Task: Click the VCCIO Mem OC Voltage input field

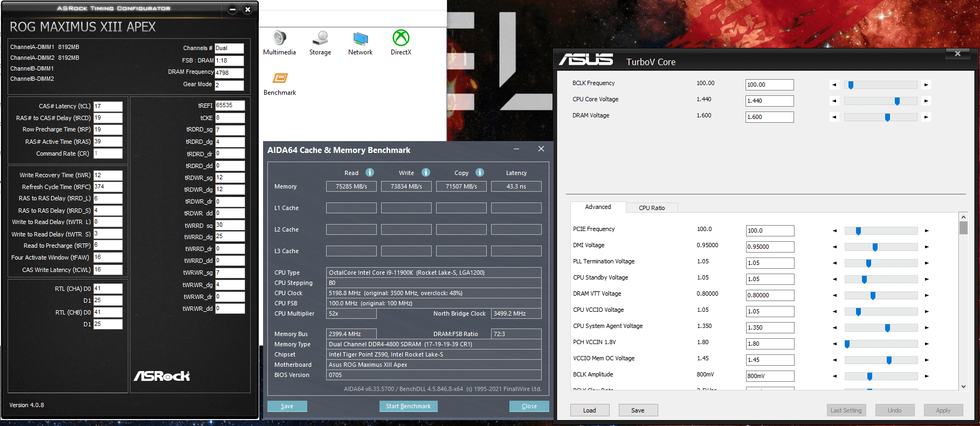Action: 770,360
